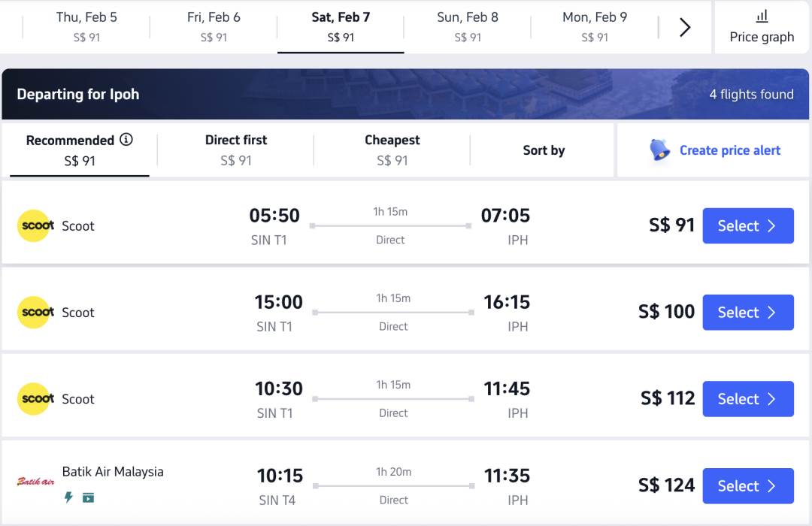Switch to the Cheapest tab
This screenshot has width=812, height=526.
click(x=392, y=150)
